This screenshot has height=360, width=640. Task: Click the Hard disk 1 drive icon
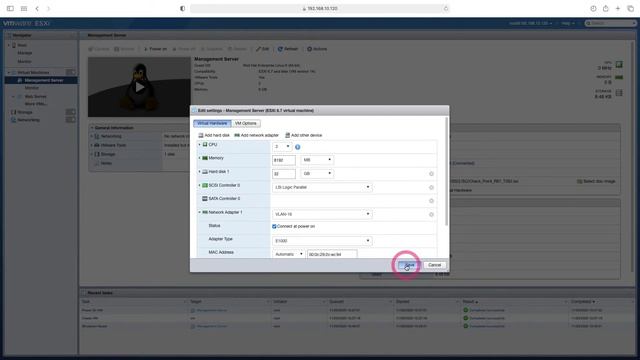pyautogui.click(x=205, y=172)
